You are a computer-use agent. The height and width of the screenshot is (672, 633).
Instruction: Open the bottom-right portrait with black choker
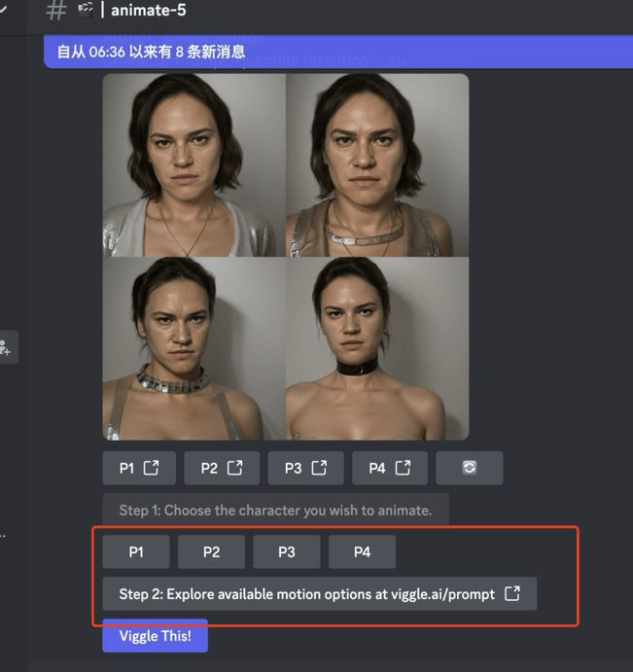(x=377, y=348)
